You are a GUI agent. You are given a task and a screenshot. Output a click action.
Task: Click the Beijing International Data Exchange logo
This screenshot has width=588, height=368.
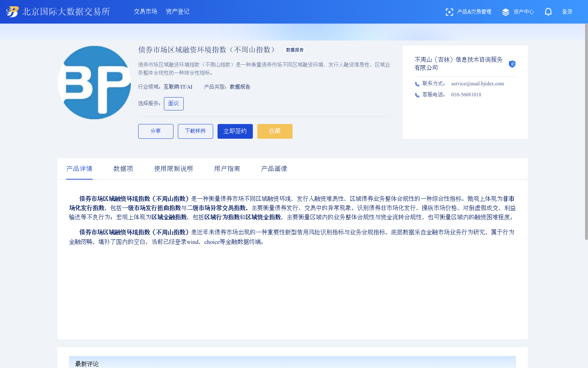pyautogui.click(x=12, y=12)
